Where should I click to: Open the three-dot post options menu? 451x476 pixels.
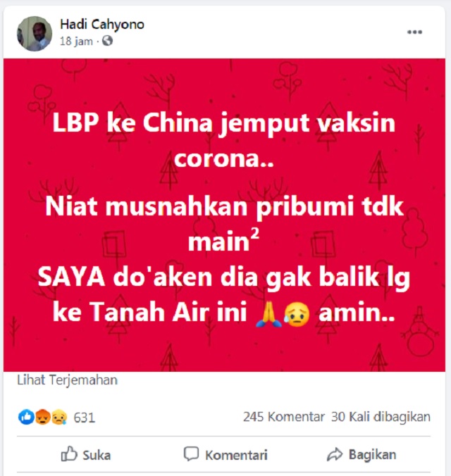(414, 32)
